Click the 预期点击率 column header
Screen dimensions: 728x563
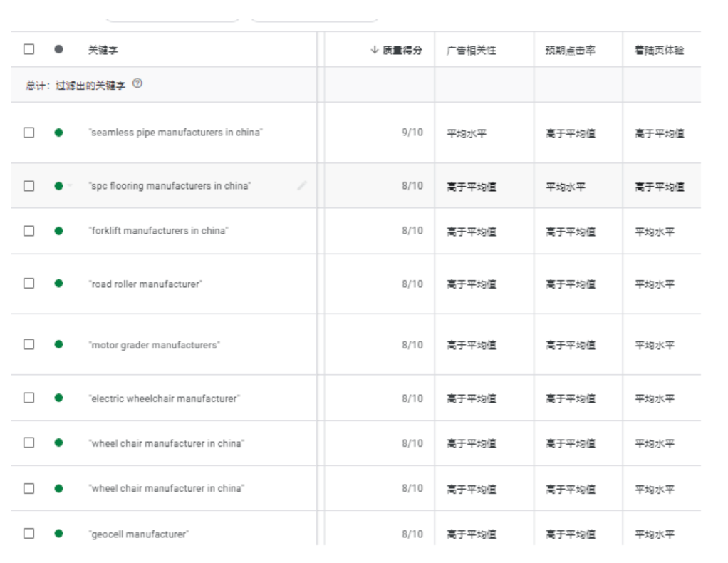pyautogui.click(x=570, y=51)
